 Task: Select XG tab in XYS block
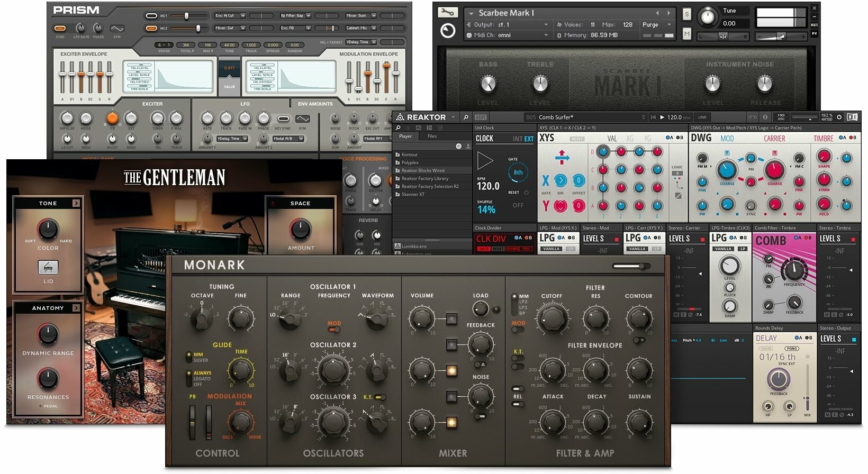point(630,139)
